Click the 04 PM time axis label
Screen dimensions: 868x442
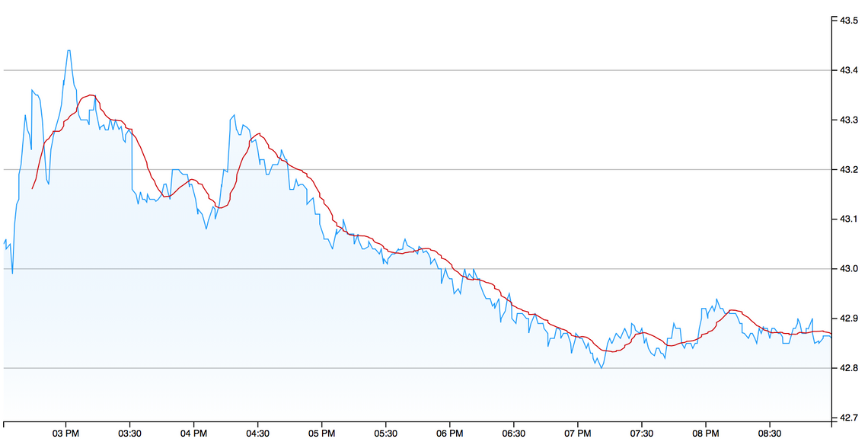[193, 434]
